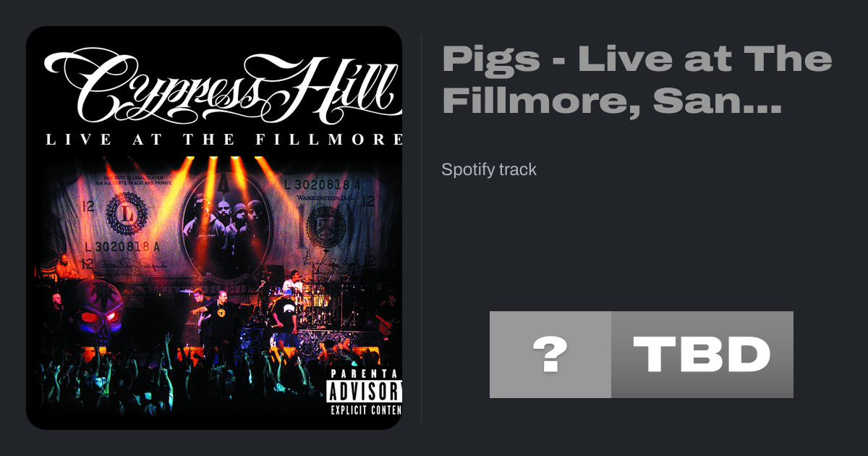
Task: Click the Cypress Hill script logo
Action: point(223,85)
